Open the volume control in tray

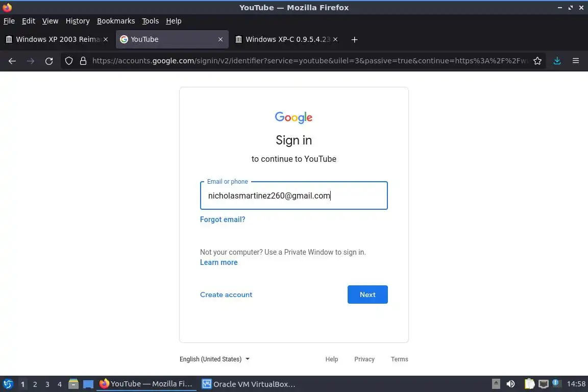coord(510,384)
